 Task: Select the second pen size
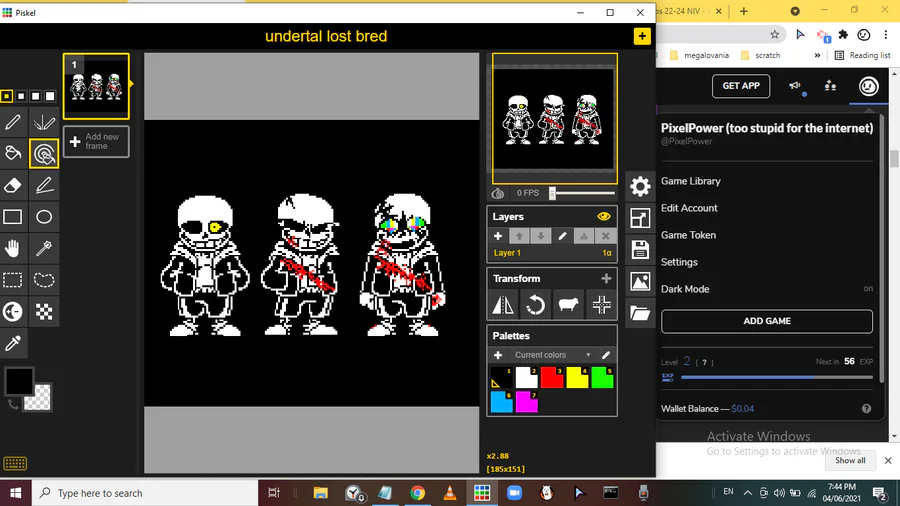click(x=21, y=96)
